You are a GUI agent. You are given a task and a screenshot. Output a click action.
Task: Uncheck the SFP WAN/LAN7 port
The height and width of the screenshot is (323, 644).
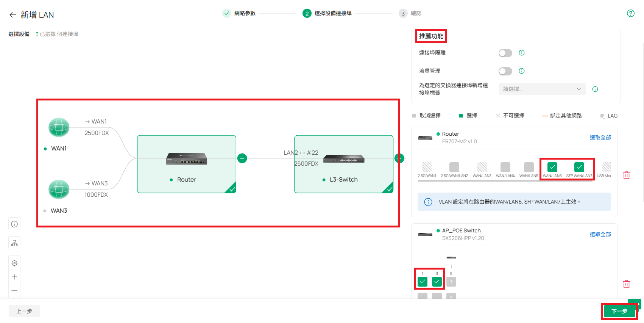pyautogui.click(x=579, y=167)
